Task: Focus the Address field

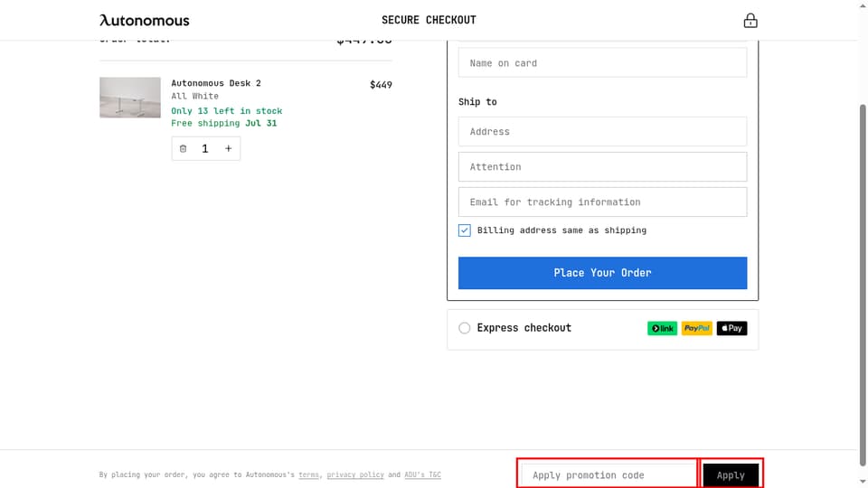Action: point(602,132)
